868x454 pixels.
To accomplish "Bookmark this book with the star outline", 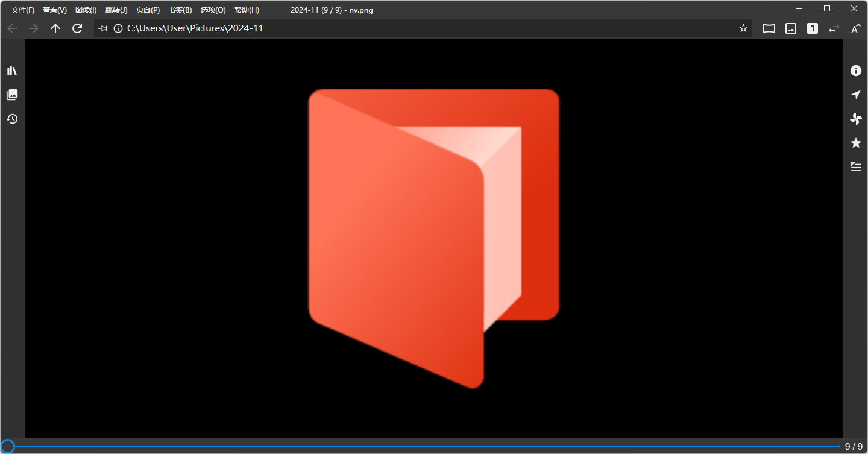I will (743, 28).
